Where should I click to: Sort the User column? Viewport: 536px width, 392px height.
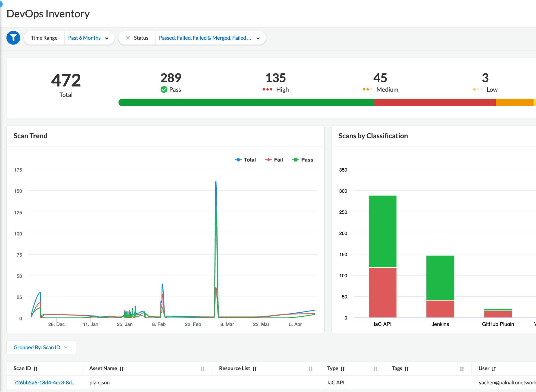click(494, 368)
